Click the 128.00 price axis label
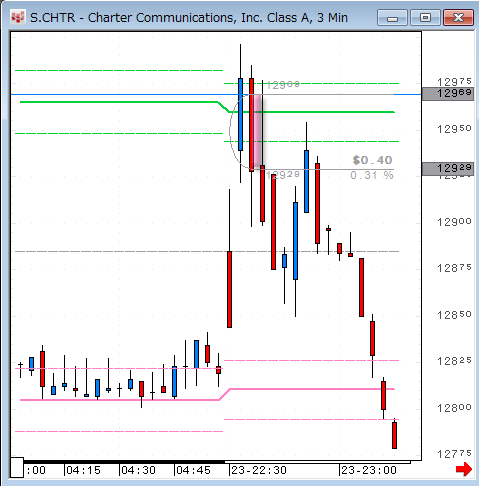This screenshot has height=486, width=479. point(454,407)
